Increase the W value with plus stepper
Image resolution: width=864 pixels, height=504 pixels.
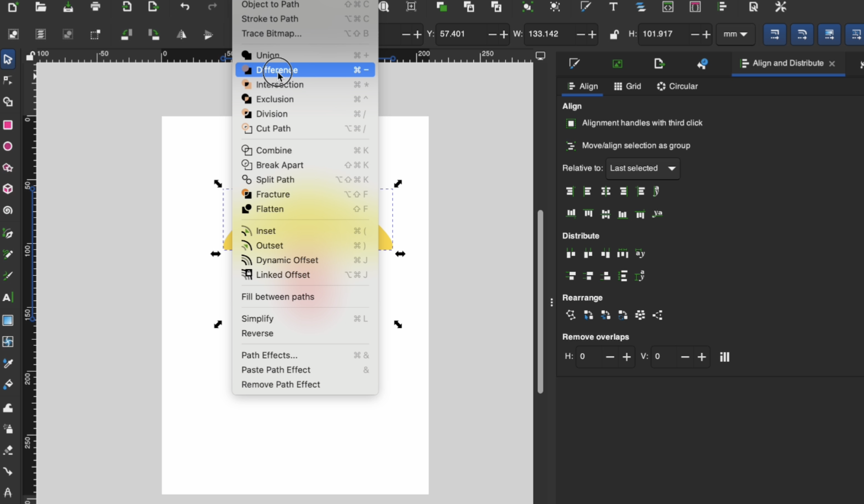click(592, 34)
